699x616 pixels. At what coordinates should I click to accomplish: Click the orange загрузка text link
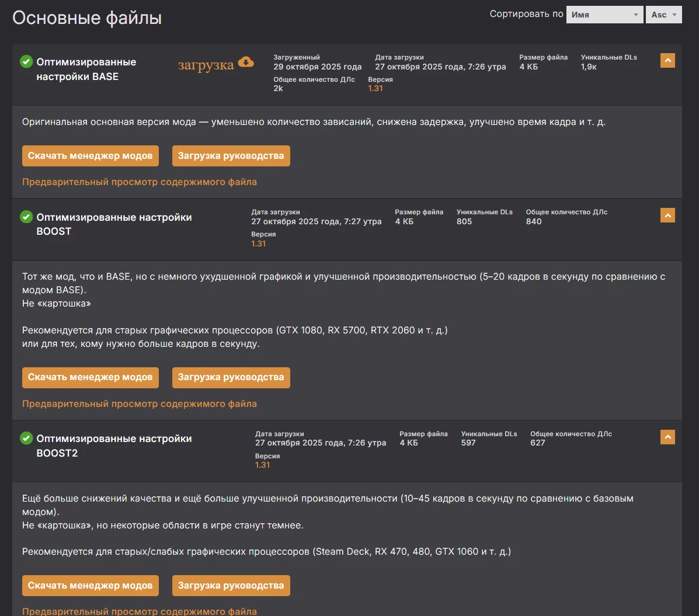pos(206,65)
